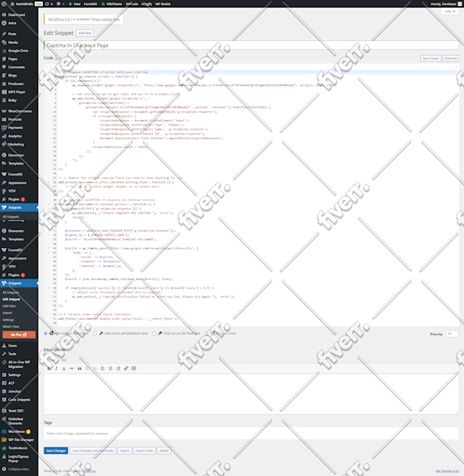464x476 pixels.
Task: Click the Live status badge in admin bar
Action: click(38, 4)
